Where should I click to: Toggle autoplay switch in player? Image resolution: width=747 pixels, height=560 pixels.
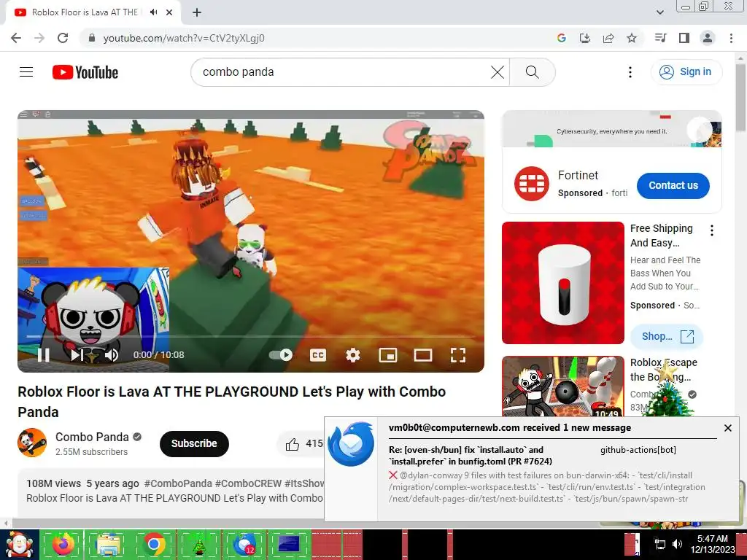tap(281, 355)
